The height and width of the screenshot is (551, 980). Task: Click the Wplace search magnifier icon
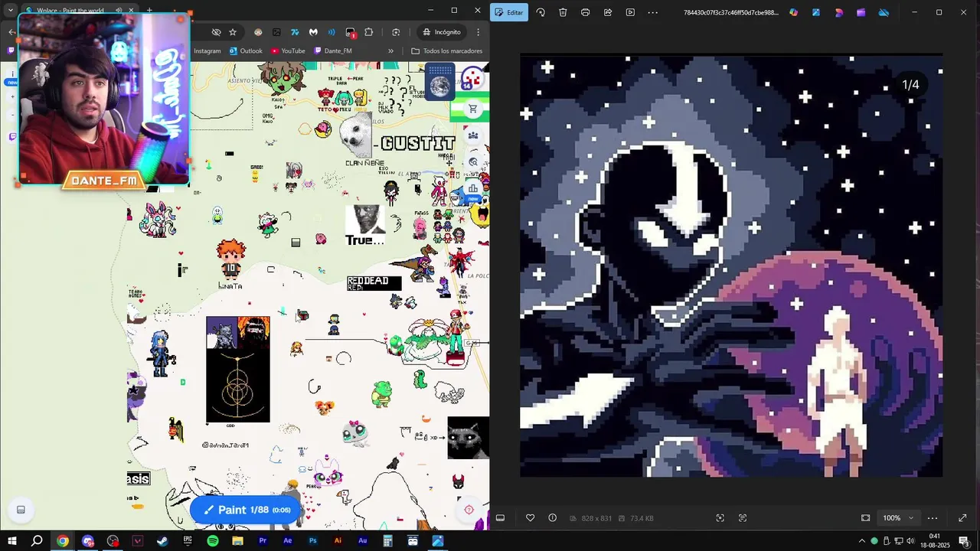click(x=474, y=162)
